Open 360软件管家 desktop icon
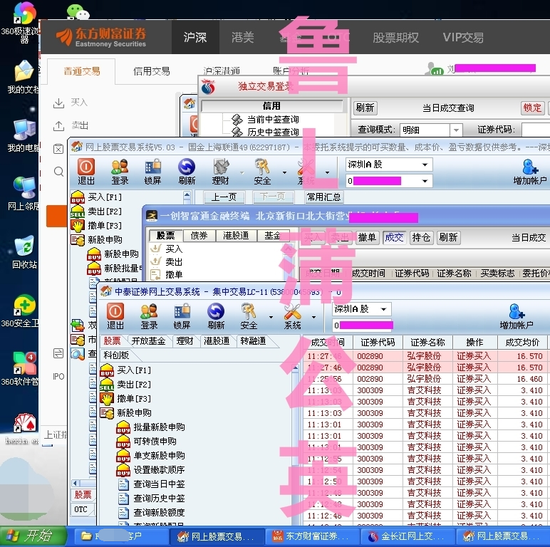Screen dimensions: 550x547 click(x=23, y=368)
